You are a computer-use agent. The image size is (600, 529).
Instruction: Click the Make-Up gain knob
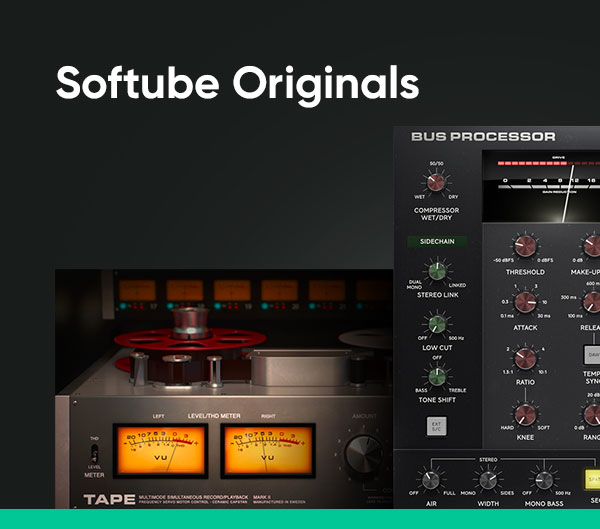(x=592, y=246)
